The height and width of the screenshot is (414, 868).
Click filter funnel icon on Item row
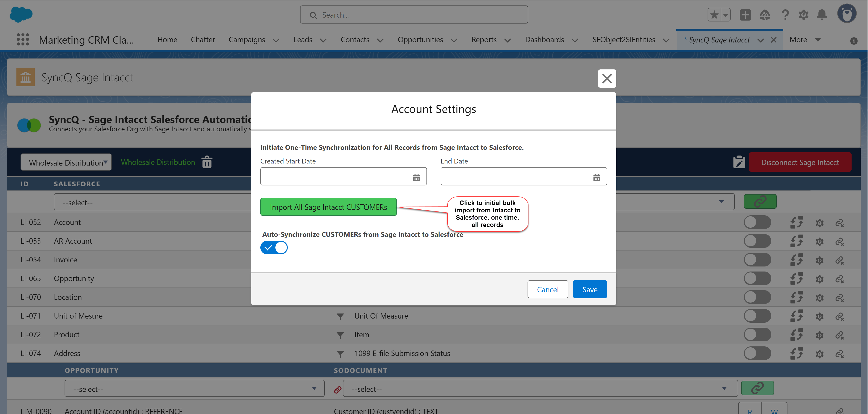[340, 335]
